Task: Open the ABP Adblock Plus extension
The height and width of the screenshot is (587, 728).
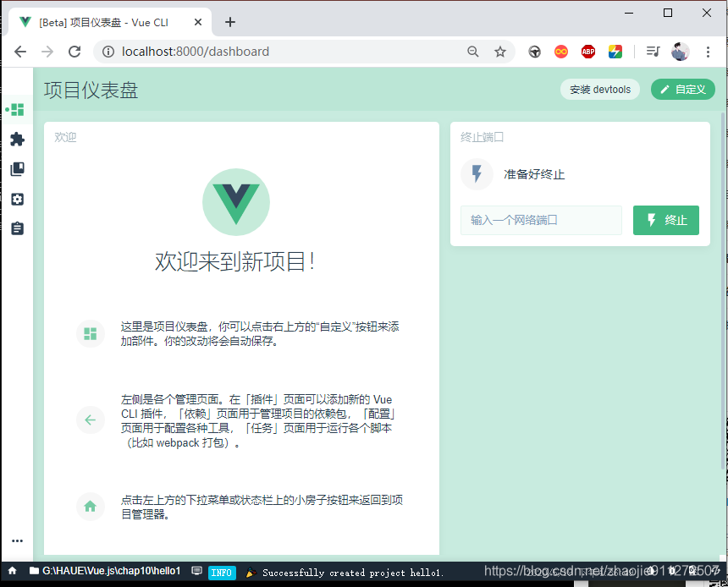Action: coord(588,52)
